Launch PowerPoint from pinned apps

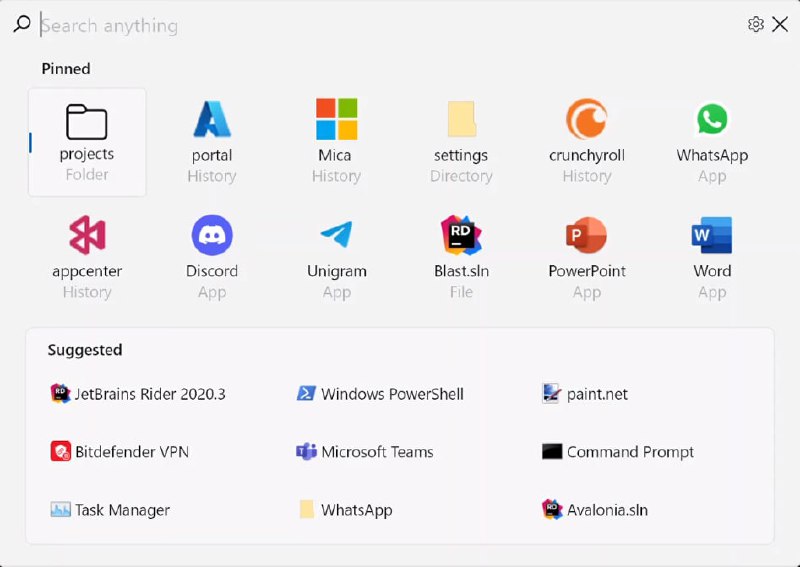pyautogui.click(x=587, y=257)
